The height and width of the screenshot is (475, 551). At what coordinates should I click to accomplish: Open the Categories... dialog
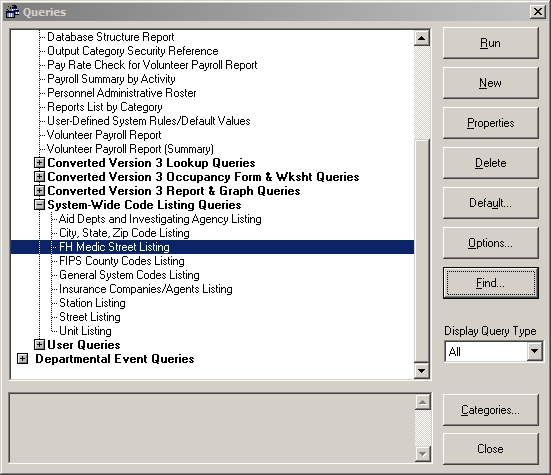(491, 410)
